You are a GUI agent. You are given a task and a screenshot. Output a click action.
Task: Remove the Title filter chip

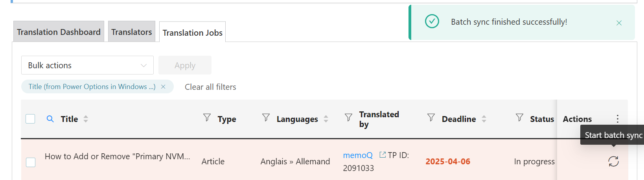click(163, 87)
